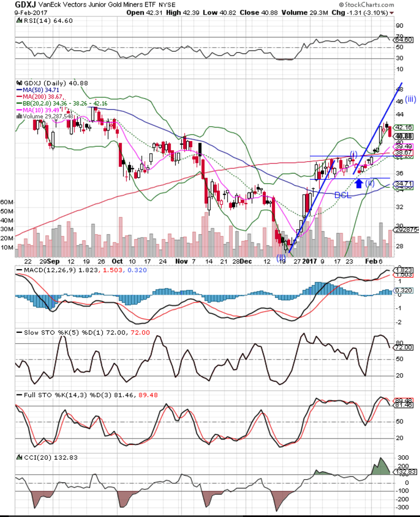
Task: Click the line icon beside RSI(14)
Action: [20, 20]
